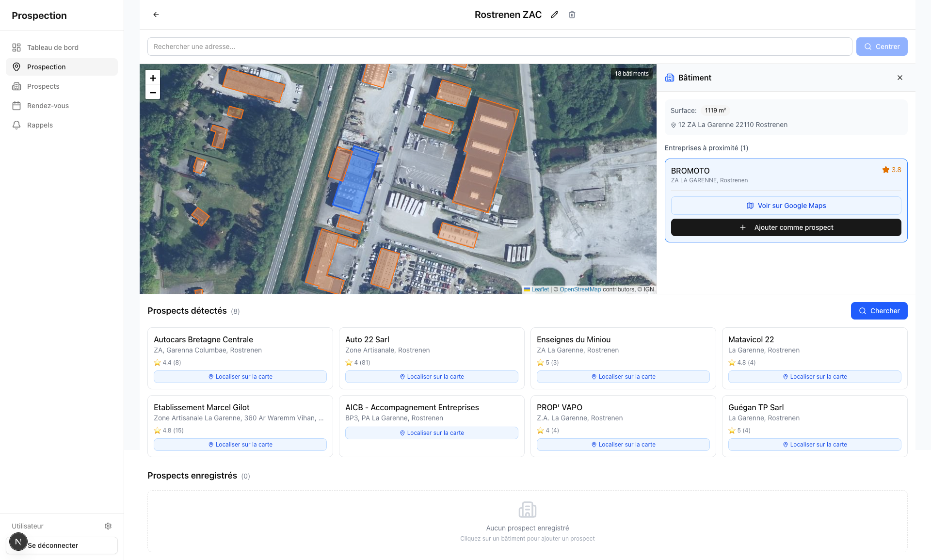
Task: Edit the Rostrenen ZAC zone name with pencil icon
Action: (554, 15)
